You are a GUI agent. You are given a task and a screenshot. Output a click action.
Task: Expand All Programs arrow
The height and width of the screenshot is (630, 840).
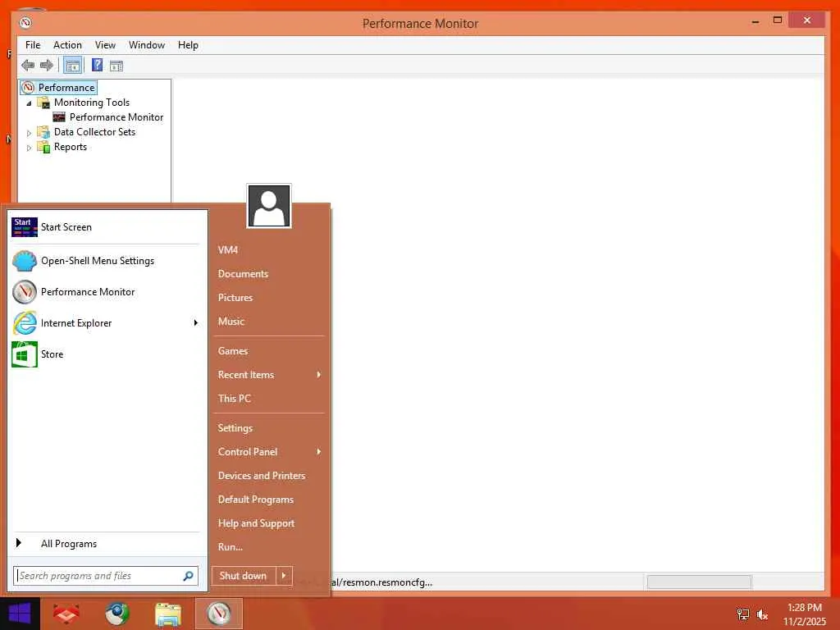[19, 543]
